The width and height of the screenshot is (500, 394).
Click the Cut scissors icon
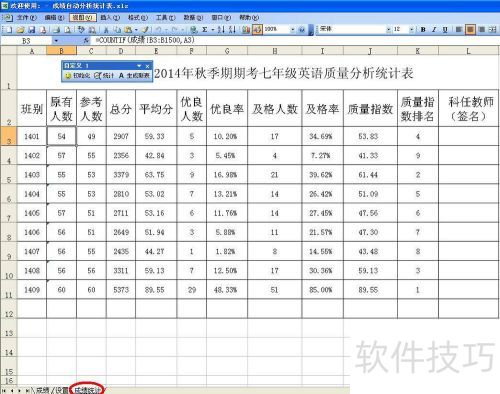[106, 30]
